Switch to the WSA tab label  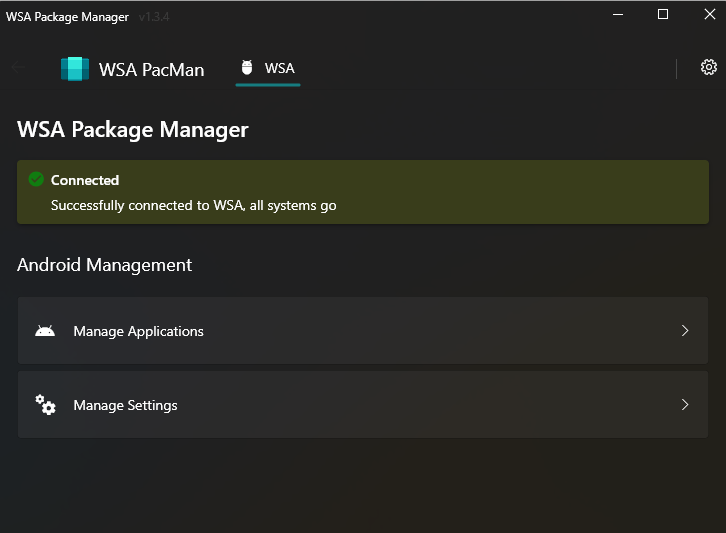[x=279, y=68]
